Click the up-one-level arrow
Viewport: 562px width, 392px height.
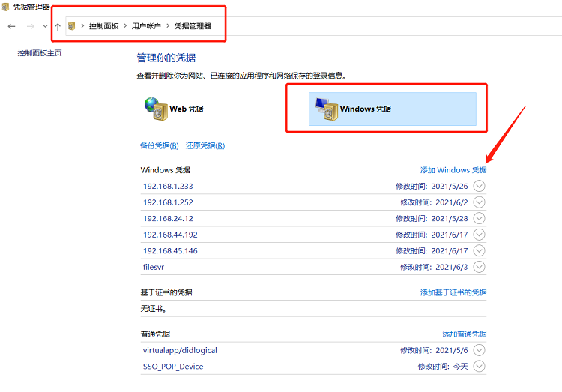[58, 26]
